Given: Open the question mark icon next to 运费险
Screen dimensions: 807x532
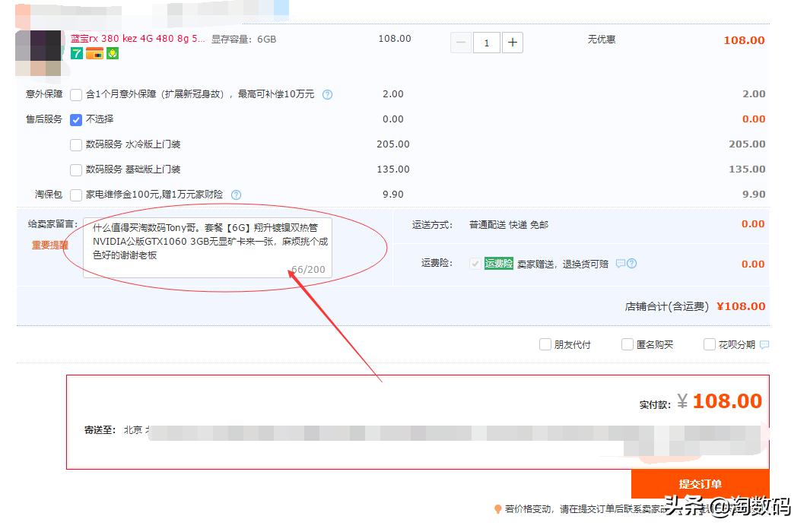Looking at the screenshot, I should tap(633, 264).
